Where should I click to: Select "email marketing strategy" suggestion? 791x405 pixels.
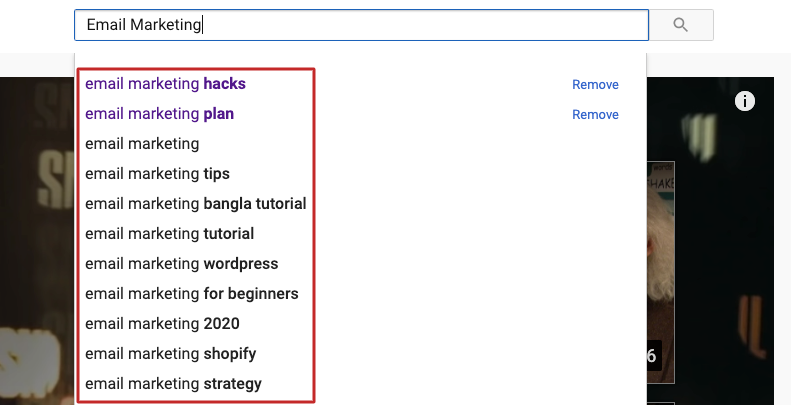(173, 384)
